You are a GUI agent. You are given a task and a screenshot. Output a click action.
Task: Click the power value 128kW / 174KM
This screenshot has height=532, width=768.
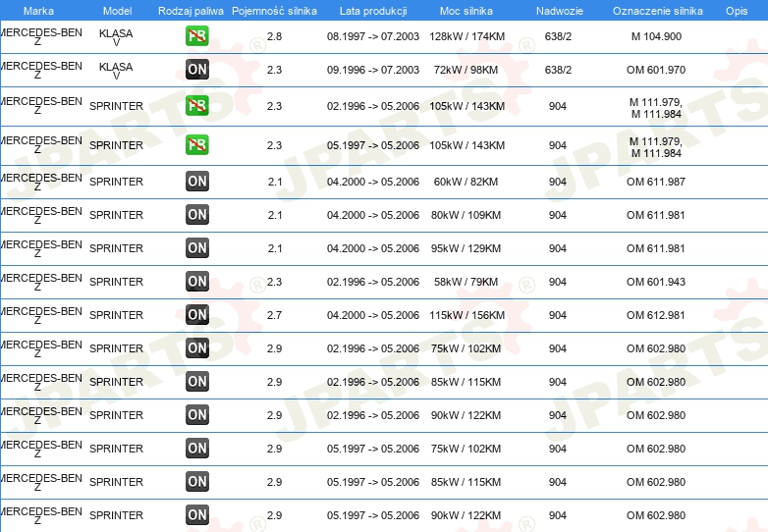[x=466, y=36]
